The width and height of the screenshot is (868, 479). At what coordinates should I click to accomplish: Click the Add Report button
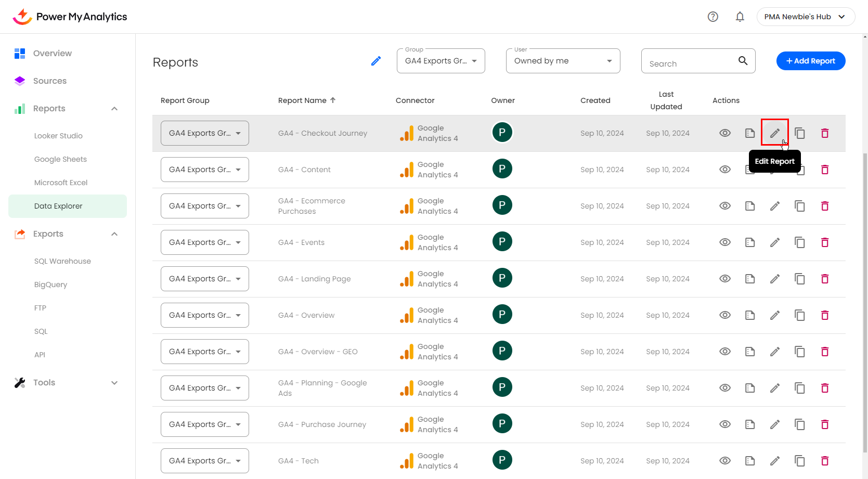(x=810, y=61)
